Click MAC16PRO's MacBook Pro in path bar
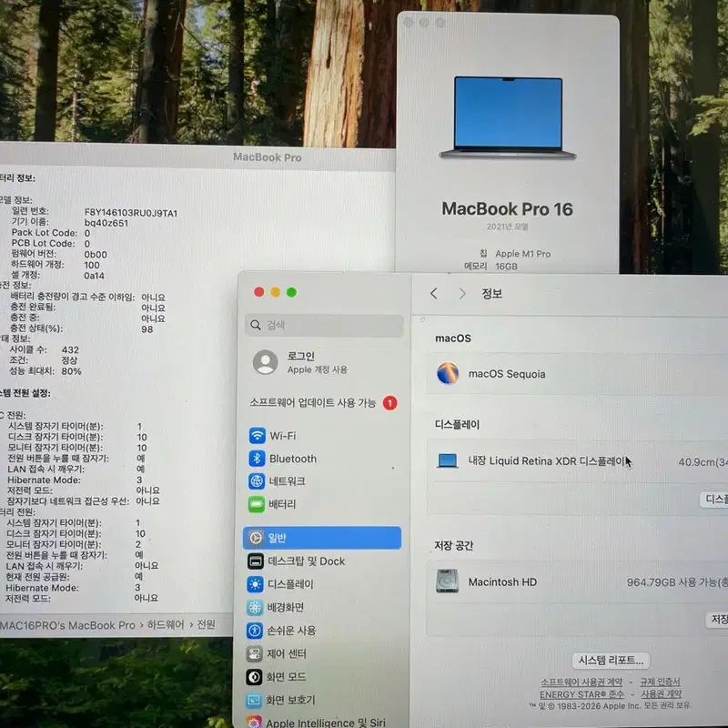Viewport: 728px width, 728px height. pyautogui.click(x=67, y=625)
